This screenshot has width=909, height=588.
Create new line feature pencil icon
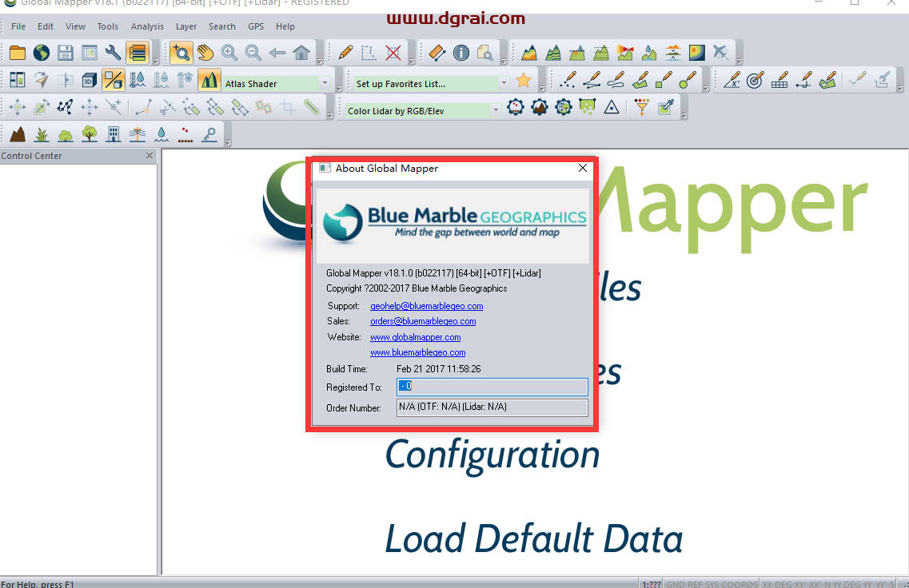[592, 80]
